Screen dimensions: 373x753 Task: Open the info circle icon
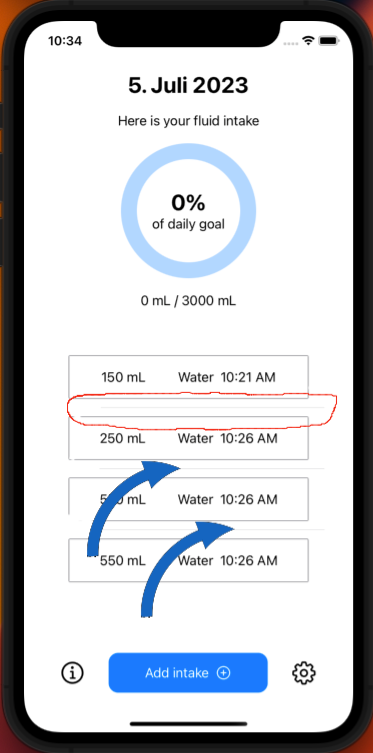click(x=72, y=673)
